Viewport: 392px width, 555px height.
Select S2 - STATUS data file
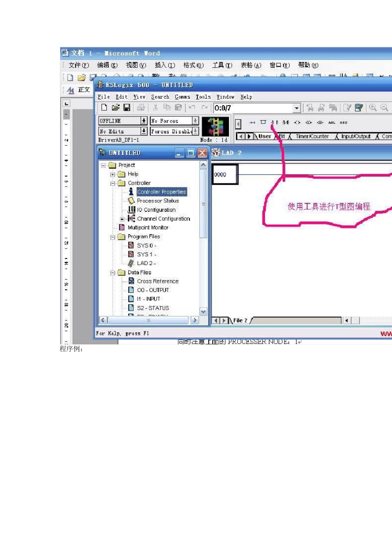(x=153, y=308)
